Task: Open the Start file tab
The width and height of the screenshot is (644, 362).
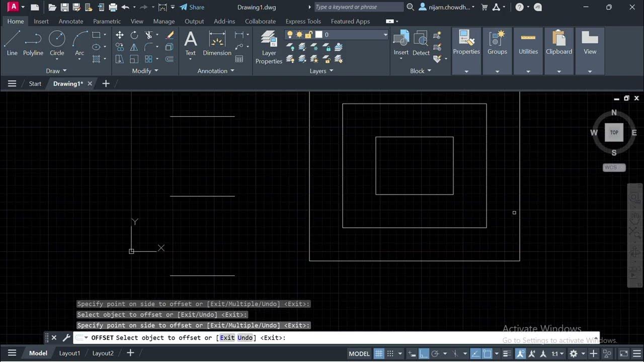Action: [x=35, y=83]
